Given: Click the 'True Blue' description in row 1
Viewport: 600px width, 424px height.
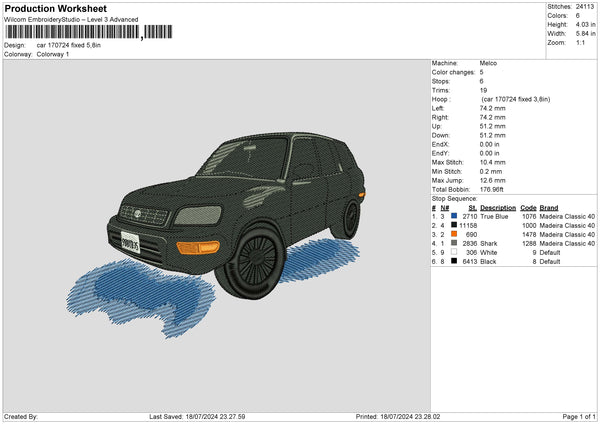Looking at the screenshot, I should (x=494, y=217).
